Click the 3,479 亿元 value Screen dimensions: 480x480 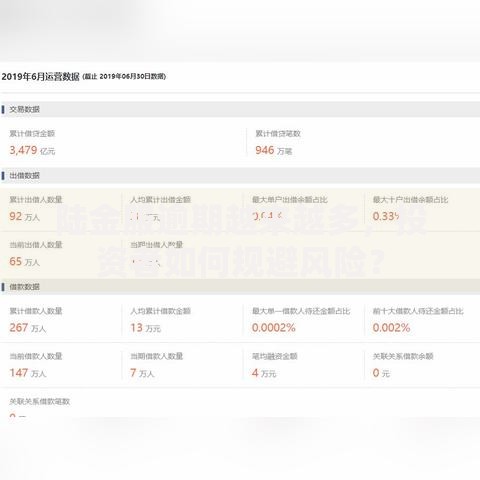click(32, 150)
